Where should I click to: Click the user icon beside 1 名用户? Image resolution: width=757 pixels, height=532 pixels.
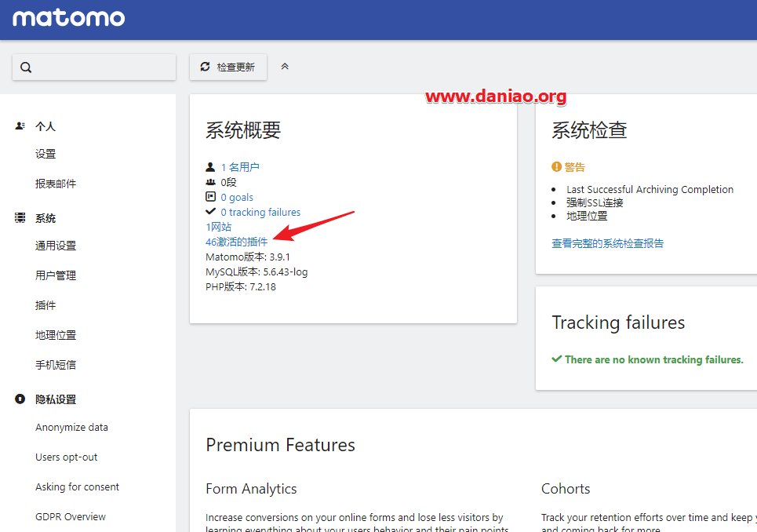point(210,167)
